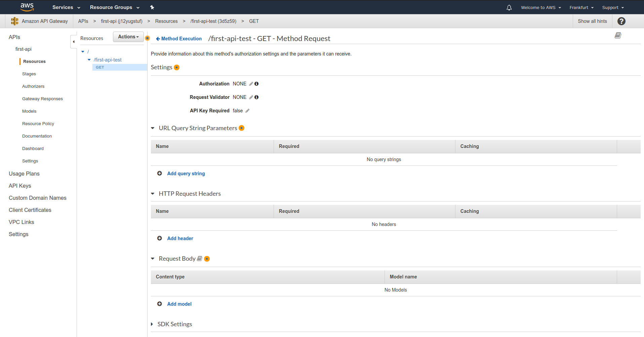Open the Frankfurt region selector
This screenshot has height=337, width=644.
[x=581, y=7]
